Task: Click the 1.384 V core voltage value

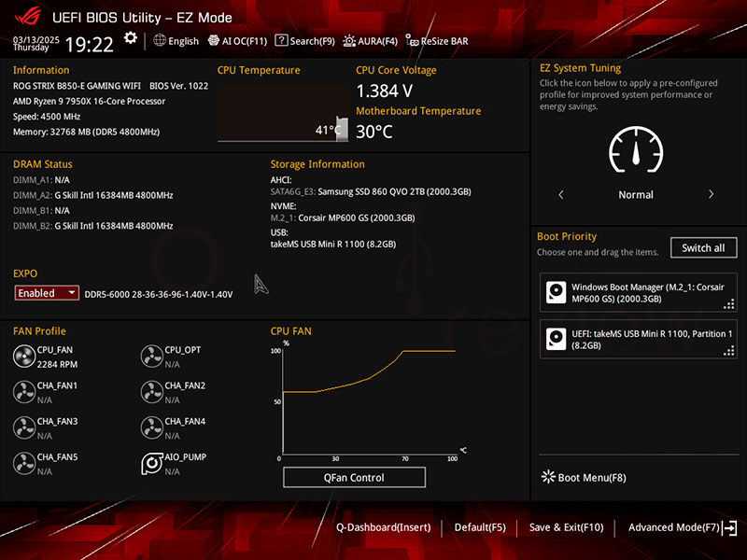Action: [x=385, y=91]
